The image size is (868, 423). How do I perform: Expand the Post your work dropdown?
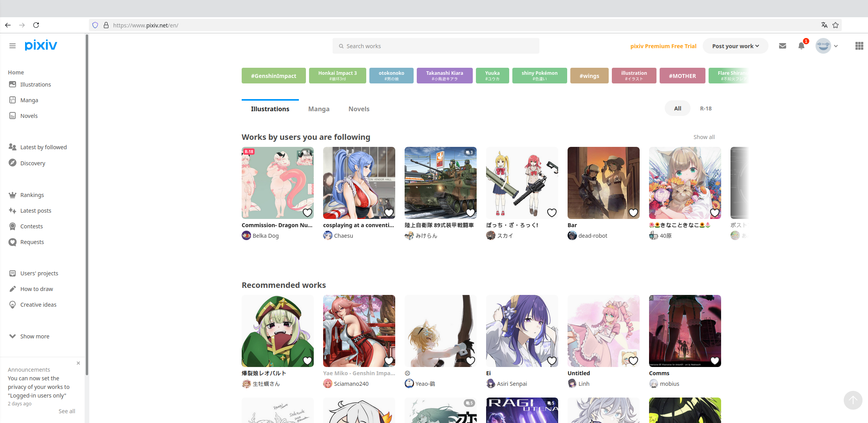736,46
